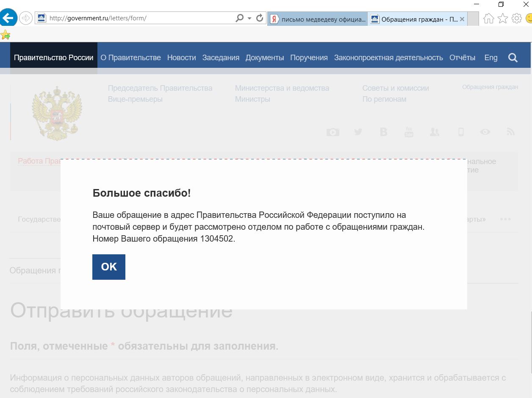Open the 'Заседания' menu item
This screenshot has width=532, height=398.
pos(221,58)
